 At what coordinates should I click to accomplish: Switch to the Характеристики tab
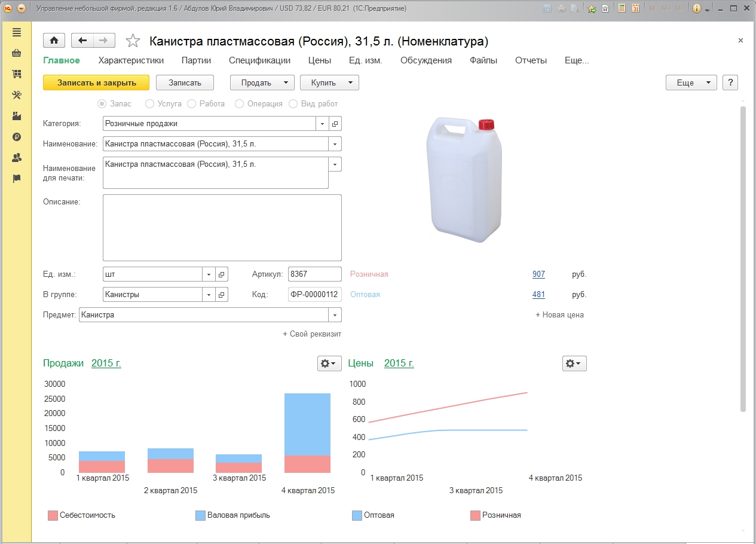tap(131, 60)
